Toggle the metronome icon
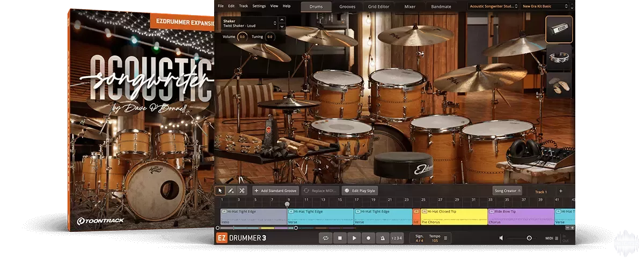The width and height of the screenshot is (644, 262). (382, 238)
